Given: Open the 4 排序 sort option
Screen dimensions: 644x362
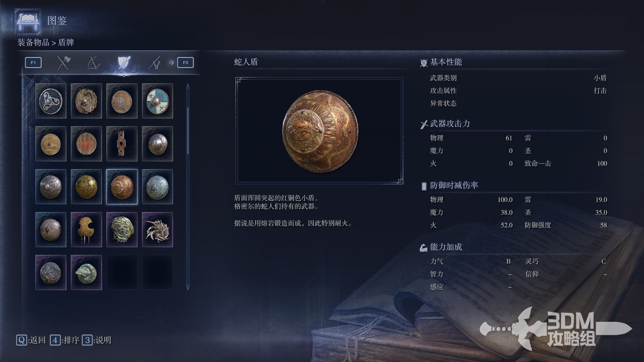Looking at the screenshot, I should pos(65,340).
